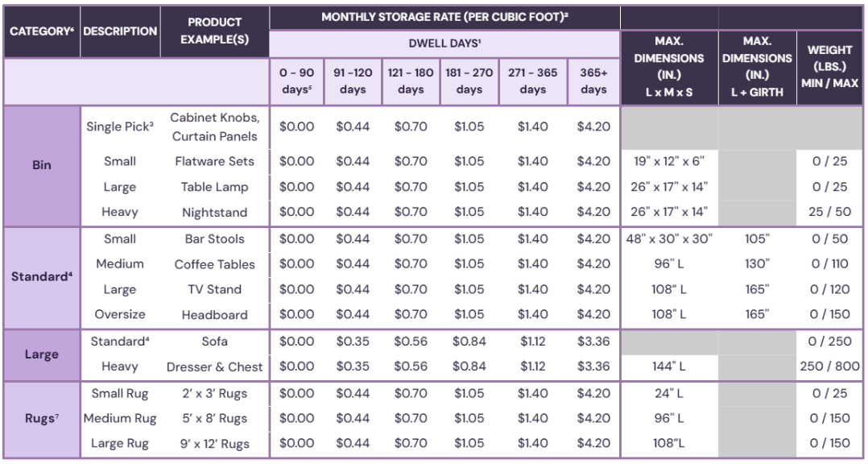
Task: Click the Single Pick description cell
Action: pos(119,127)
